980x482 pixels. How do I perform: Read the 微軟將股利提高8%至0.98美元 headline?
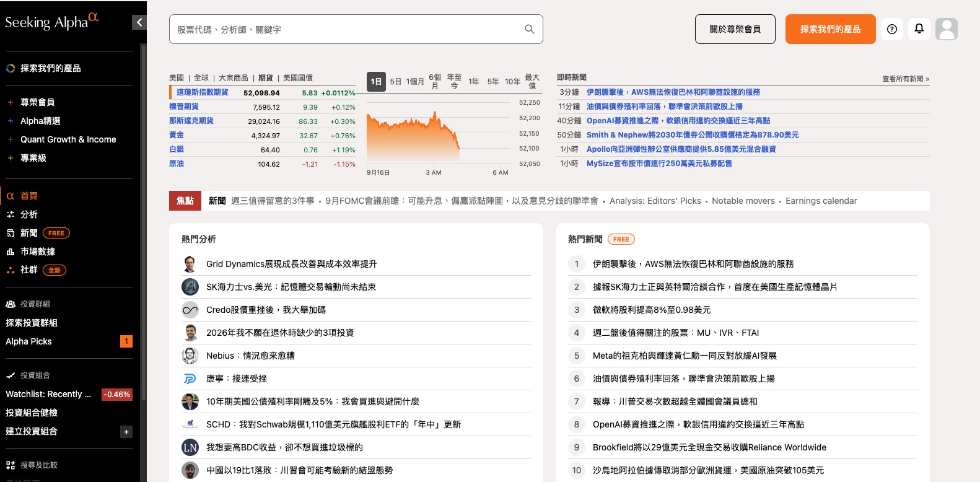pyautogui.click(x=652, y=310)
